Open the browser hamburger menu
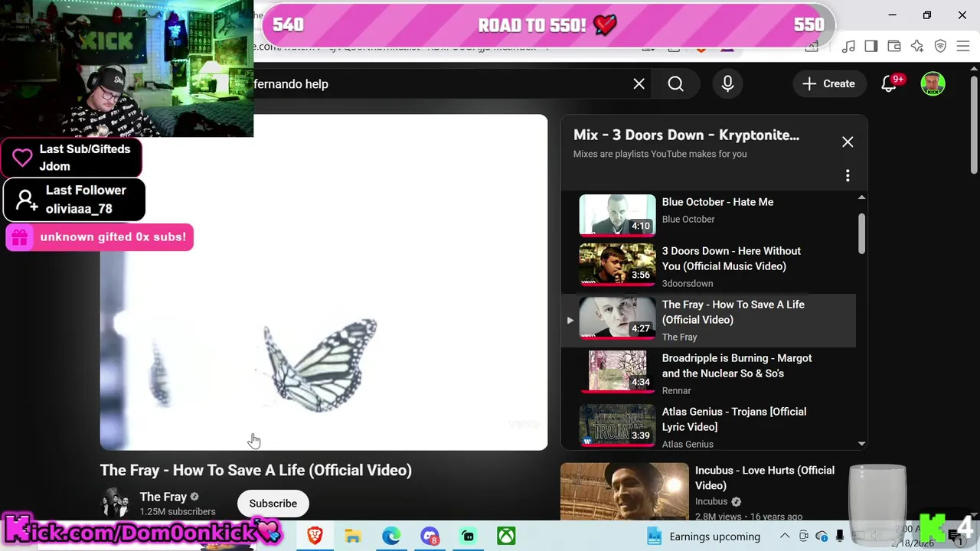 pos(963,47)
